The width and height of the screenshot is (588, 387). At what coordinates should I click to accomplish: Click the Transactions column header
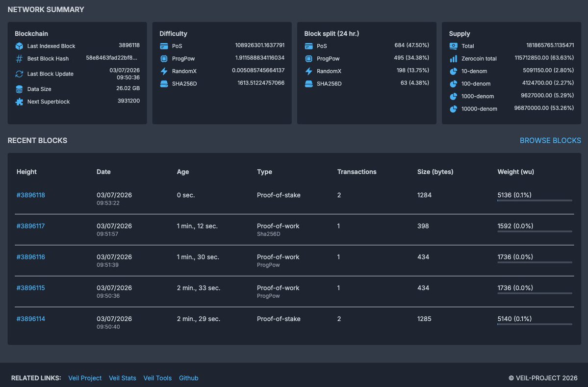click(357, 172)
